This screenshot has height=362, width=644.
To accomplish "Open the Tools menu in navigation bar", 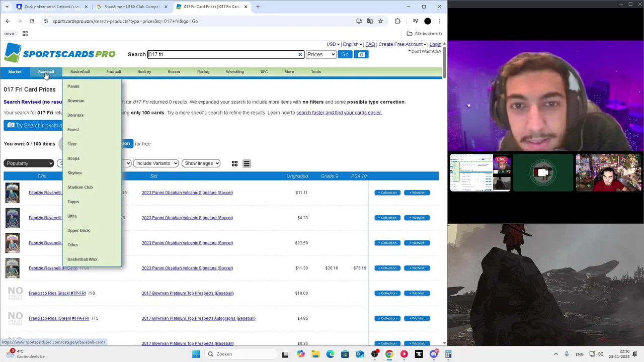I will click(316, 72).
